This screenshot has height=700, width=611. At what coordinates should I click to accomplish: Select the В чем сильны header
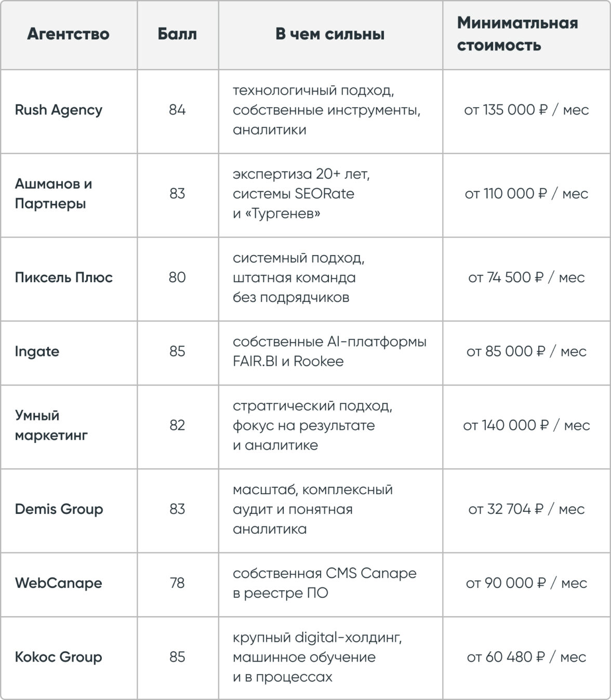click(x=330, y=34)
